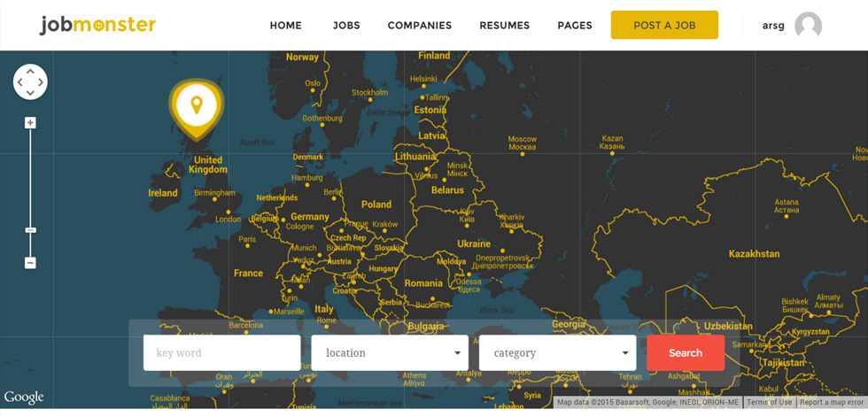Click the Ukraine label on map

tap(474, 243)
